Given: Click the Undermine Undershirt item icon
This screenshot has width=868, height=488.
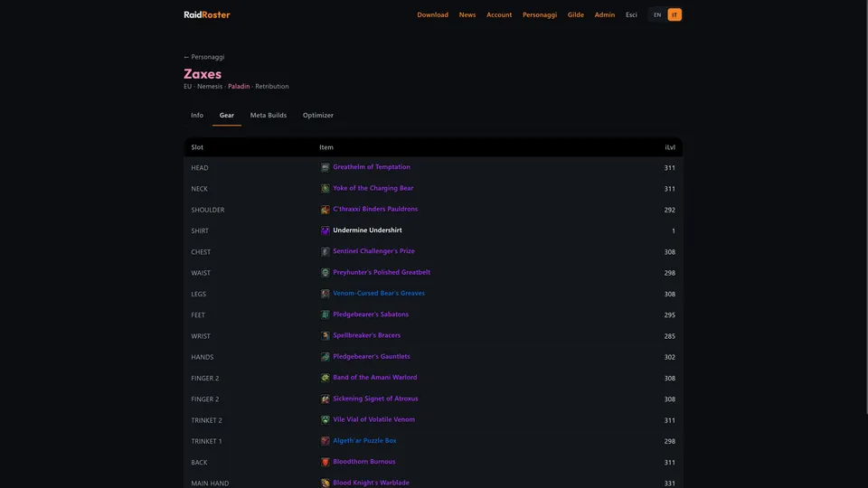Looking at the screenshot, I should [325, 230].
